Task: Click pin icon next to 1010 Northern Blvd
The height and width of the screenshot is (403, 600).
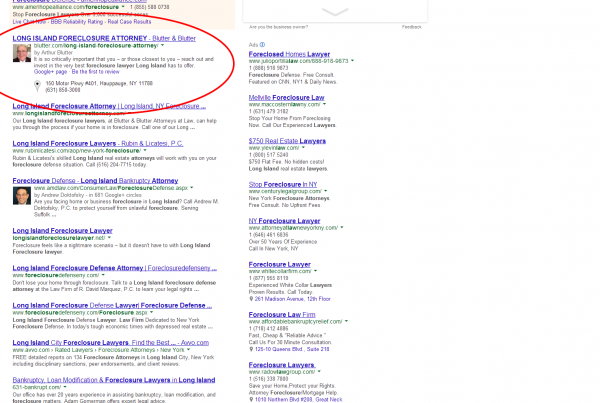Action: pyautogui.click(x=251, y=400)
